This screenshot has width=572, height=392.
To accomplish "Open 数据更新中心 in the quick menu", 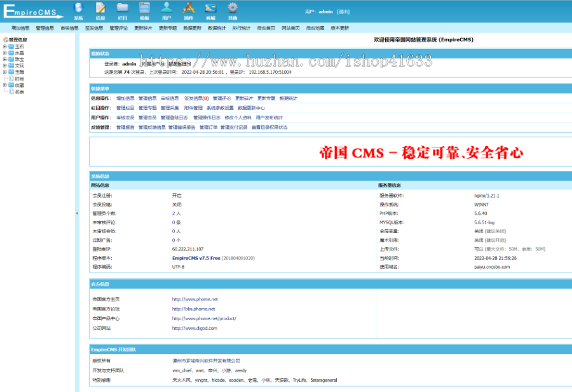I will tap(251, 108).
